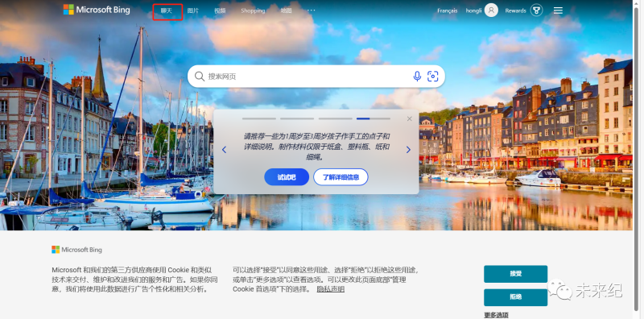
Task: Close the chat suggestion card
Action: pyautogui.click(x=409, y=118)
